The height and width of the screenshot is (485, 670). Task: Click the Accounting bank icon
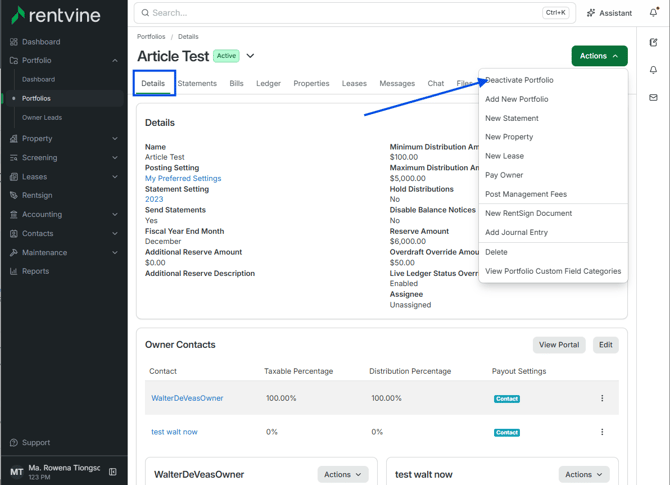coord(14,215)
